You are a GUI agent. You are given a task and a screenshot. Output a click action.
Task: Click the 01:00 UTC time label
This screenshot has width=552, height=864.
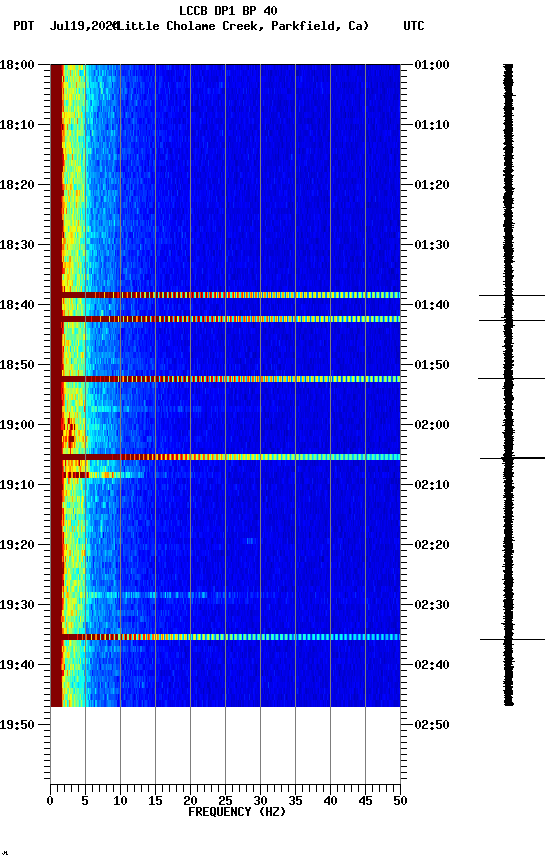tap(432, 64)
